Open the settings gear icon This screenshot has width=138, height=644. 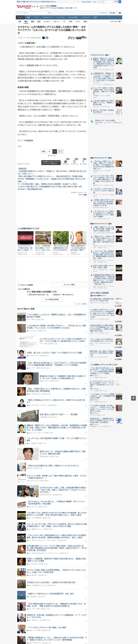120,13
